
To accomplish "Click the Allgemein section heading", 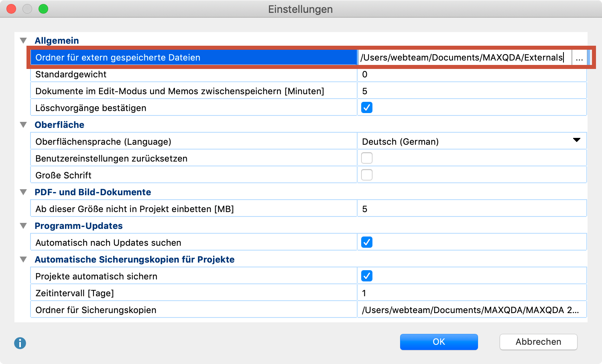I will click(x=57, y=40).
